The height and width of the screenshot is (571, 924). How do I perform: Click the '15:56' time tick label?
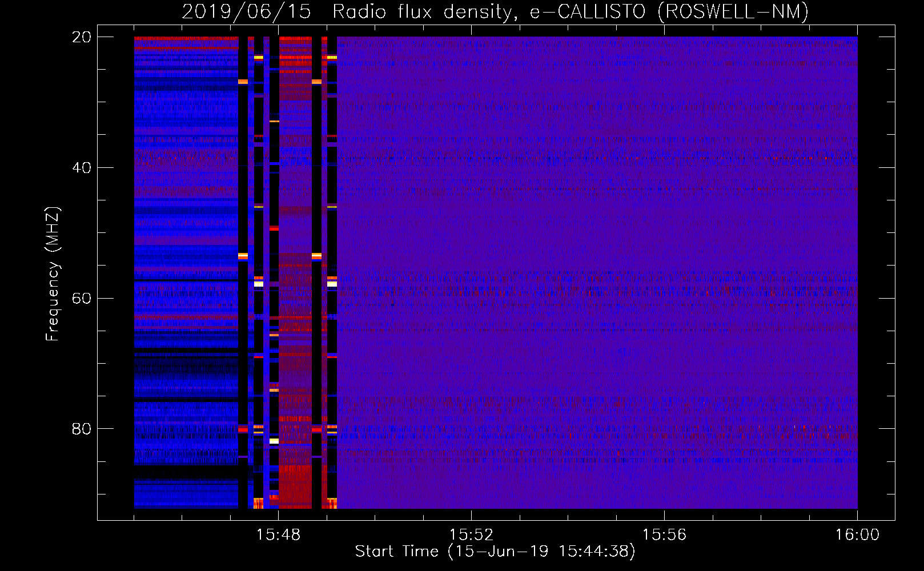tap(664, 535)
